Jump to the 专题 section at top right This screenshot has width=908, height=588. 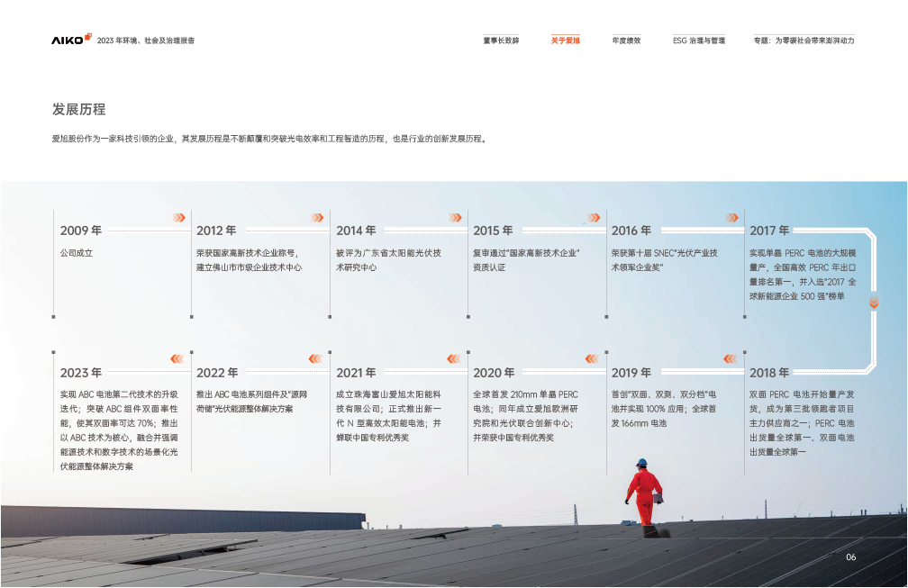[x=804, y=41]
